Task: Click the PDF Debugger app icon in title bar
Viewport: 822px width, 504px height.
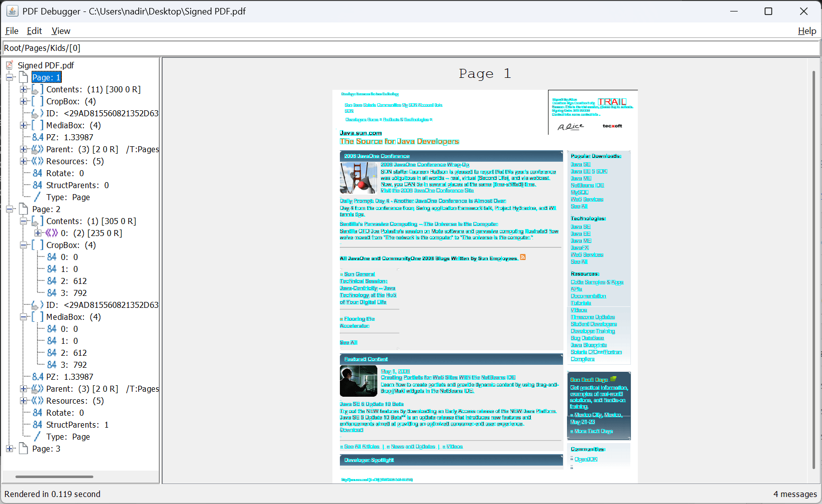Action: [x=12, y=11]
